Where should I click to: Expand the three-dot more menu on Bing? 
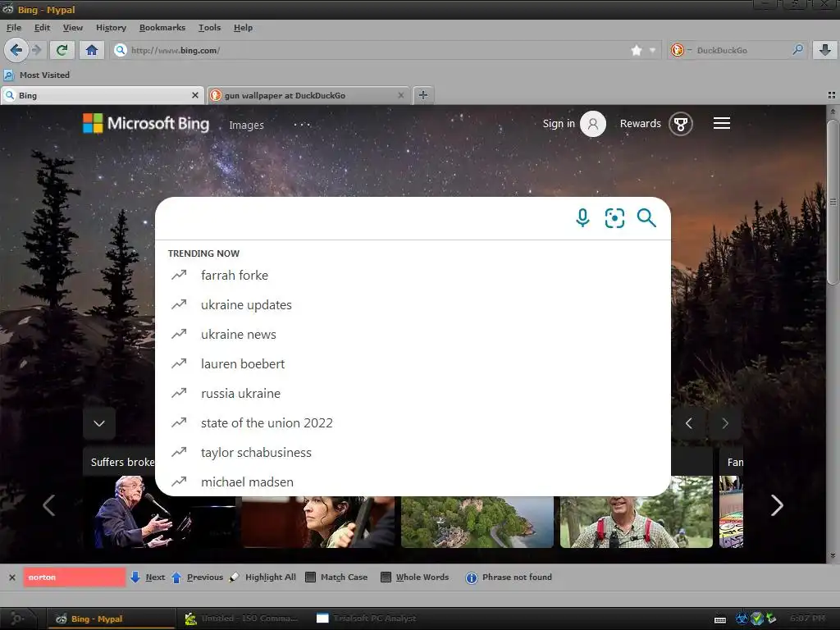(302, 125)
